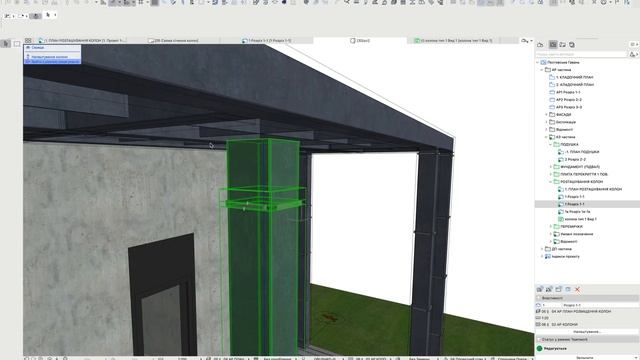Open Publisher Sets in the Navigator
Viewport: 640px width, 360px height.
coord(572,44)
